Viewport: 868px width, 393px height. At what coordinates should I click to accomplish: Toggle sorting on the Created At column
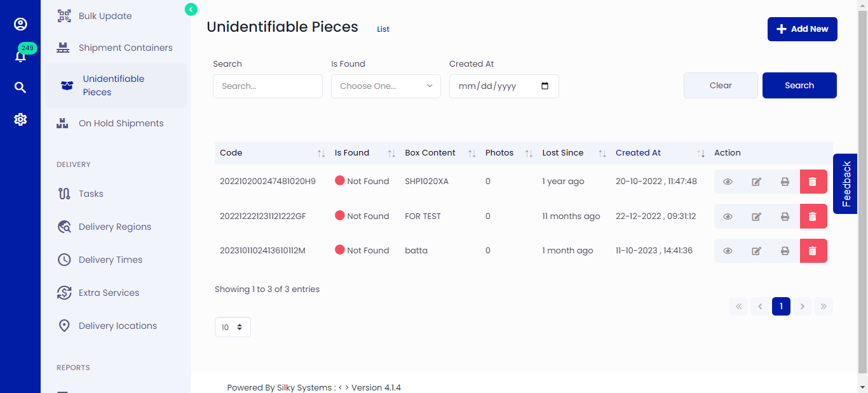pos(701,152)
